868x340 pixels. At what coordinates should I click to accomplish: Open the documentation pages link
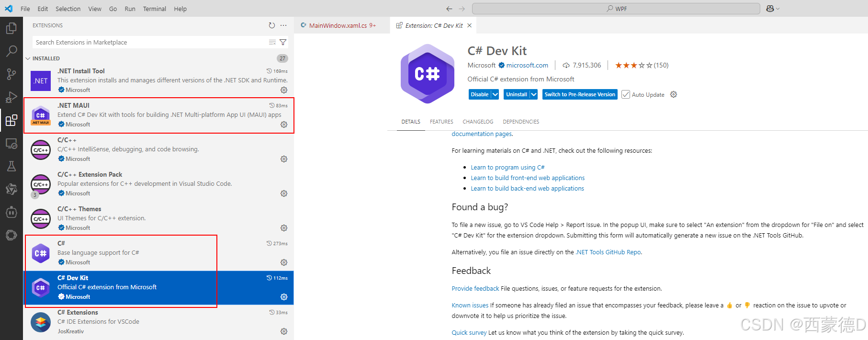482,134
